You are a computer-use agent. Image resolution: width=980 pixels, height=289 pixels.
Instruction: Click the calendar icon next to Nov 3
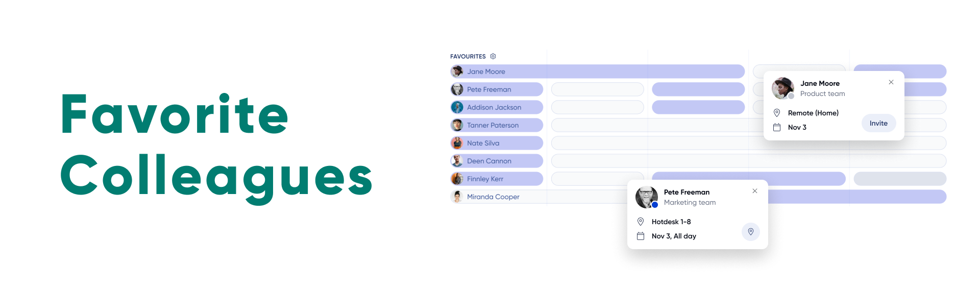tap(777, 127)
